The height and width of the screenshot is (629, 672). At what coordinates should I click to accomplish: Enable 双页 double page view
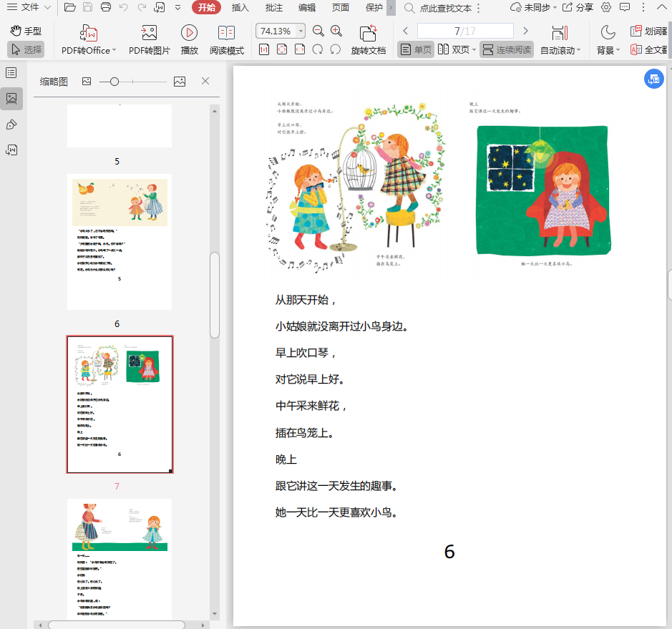click(457, 49)
